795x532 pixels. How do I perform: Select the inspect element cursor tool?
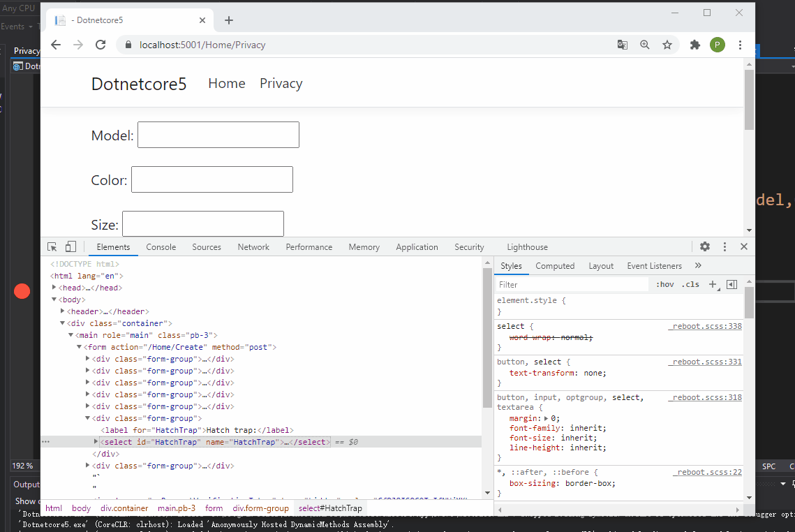pyautogui.click(x=52, y=246)
